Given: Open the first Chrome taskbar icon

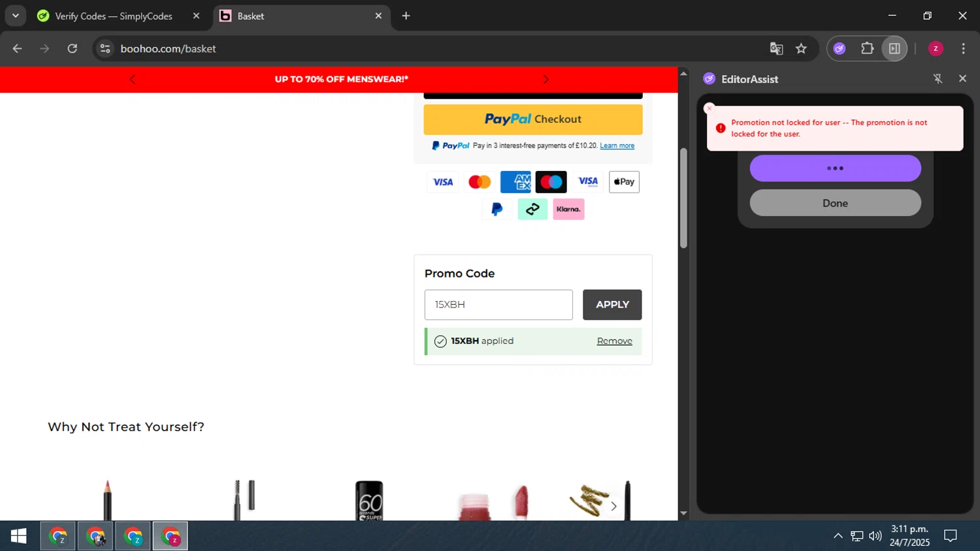Looking at the screenshot, I should click(58, 536).
